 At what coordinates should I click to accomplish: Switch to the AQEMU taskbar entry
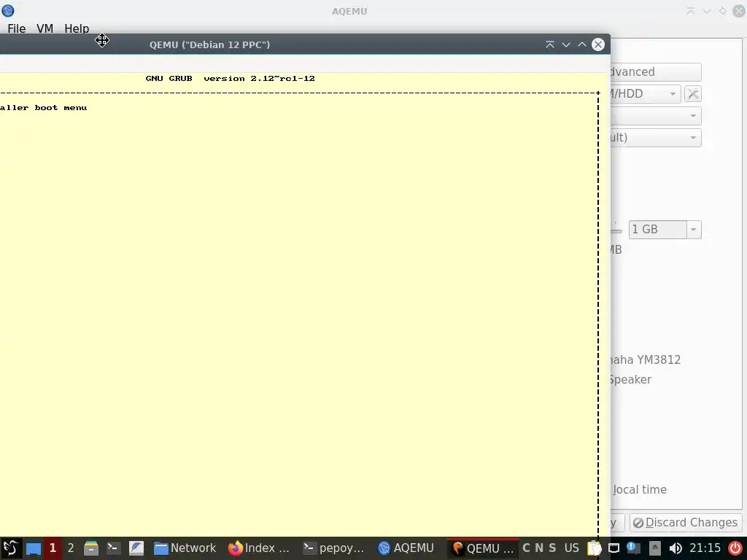(406, 548)
